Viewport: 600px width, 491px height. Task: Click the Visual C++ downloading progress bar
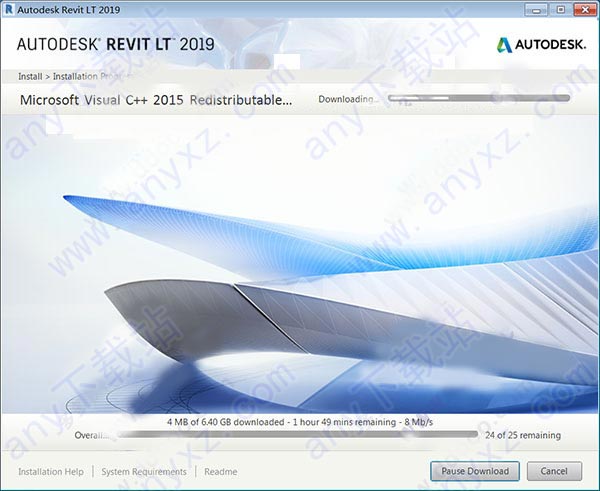(479, 98)
